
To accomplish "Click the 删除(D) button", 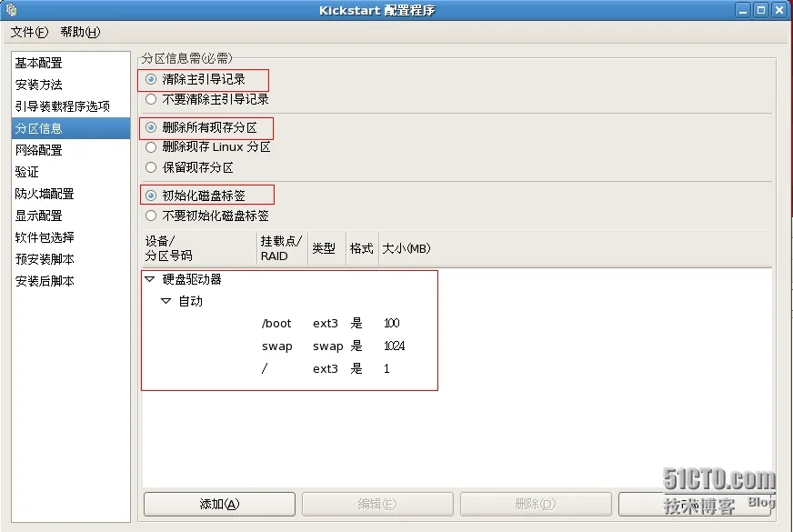I will (536, 504).
